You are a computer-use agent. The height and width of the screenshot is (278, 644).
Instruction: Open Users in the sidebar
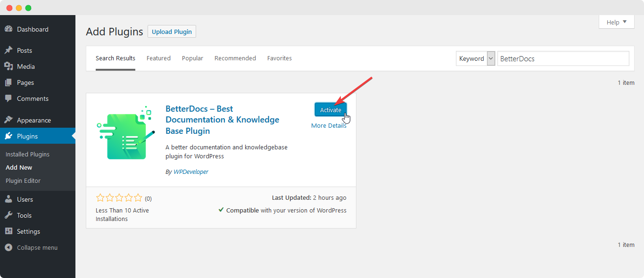38,199
